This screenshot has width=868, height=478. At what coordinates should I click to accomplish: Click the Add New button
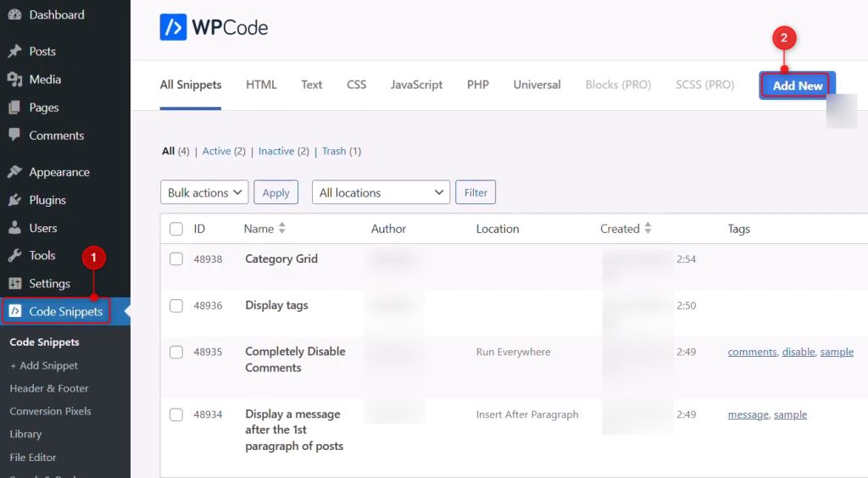pos(797,86)
